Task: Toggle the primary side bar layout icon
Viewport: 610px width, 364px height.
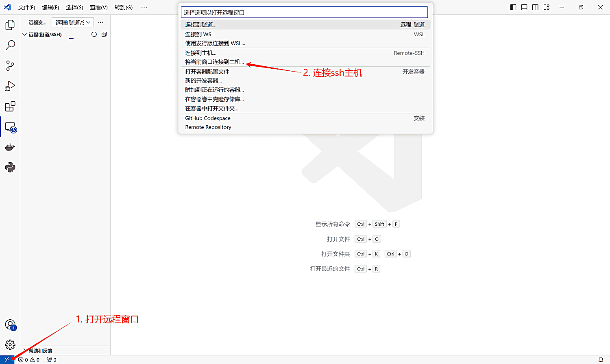Action: (513, 7)
